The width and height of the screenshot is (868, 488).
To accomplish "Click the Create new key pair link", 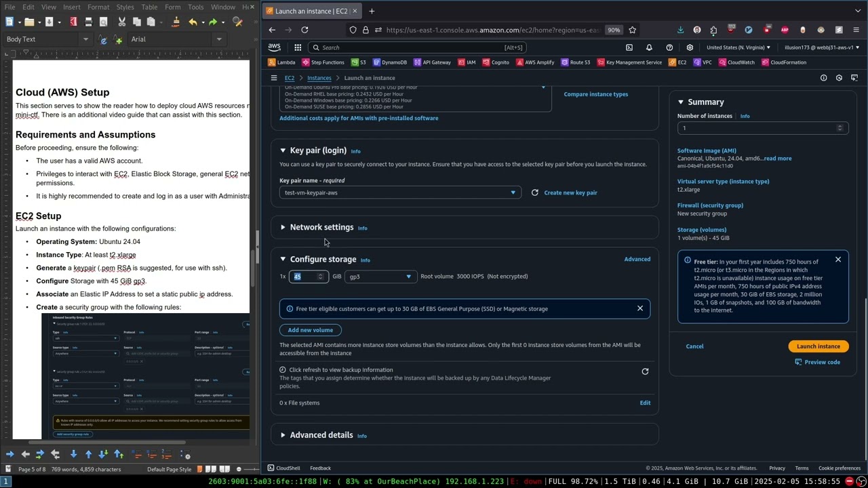I will 570,192.
